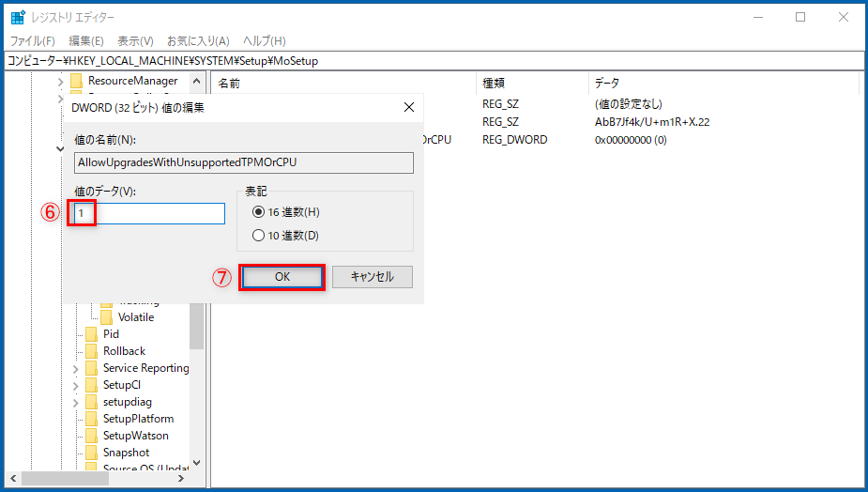Click Registry Editor app icon in title bar
Viewport: 868px width, 492px height.
coord(18,17)
